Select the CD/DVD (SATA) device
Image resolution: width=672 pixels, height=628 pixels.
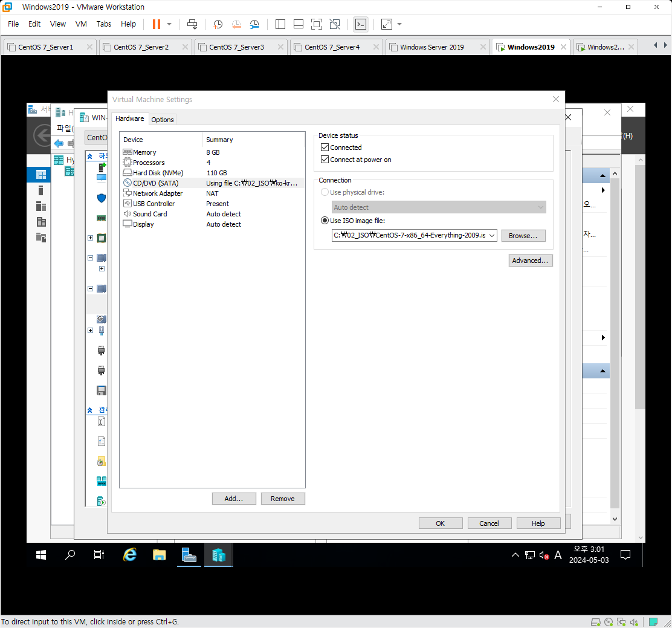tap(212, 183)
